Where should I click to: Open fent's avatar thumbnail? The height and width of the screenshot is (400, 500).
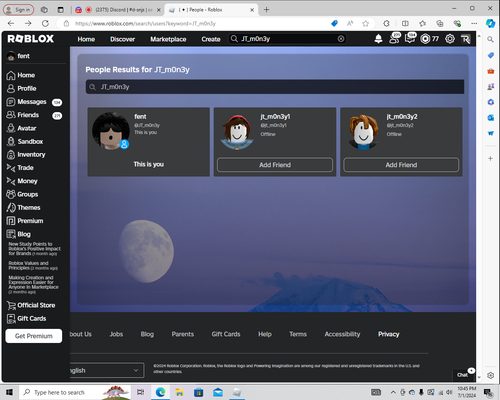(x=111, y=131)
